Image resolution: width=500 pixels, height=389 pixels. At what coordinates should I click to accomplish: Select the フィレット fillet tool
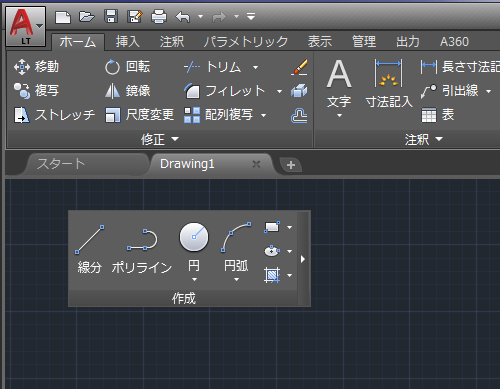point(225,91)
